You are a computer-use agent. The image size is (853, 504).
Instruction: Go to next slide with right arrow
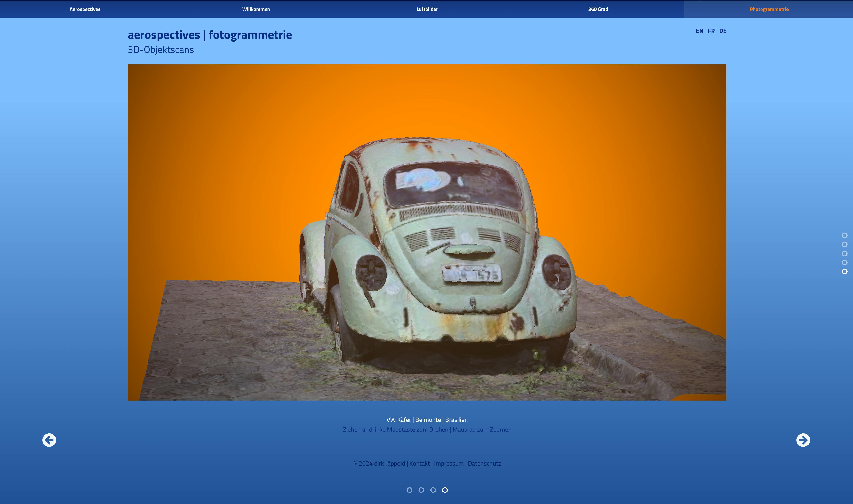[803, 440]
